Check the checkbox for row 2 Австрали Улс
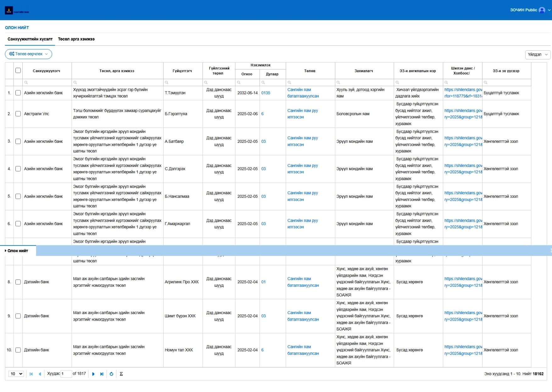The height and width of the screenshot is (392, 552). (x=18, y=114)
